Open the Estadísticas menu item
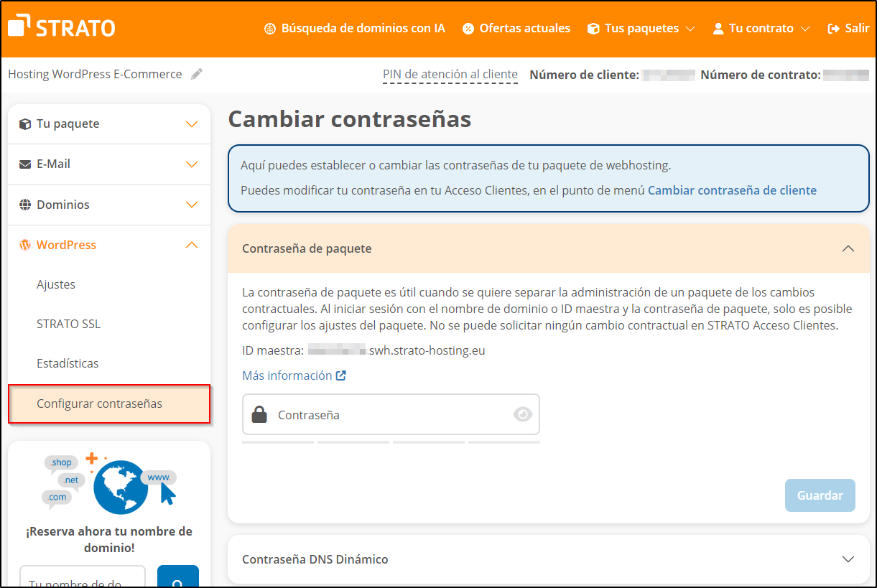The height and width of the screenshot is (588, 877). (x=68, y=363)
